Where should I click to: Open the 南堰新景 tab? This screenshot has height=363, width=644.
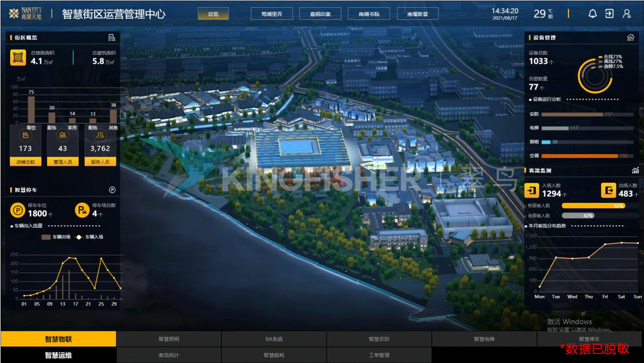tap(418, 14)
